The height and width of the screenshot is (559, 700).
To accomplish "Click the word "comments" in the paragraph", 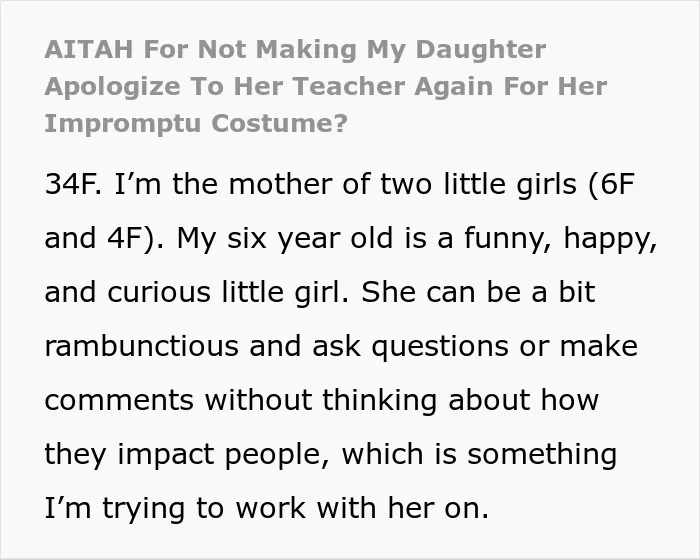I will (x=119, y=400).
